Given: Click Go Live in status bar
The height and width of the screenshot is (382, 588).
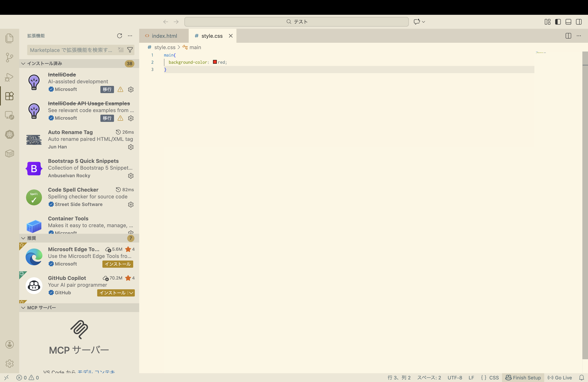Looking at the screenshot, I should tap(560, 378).
